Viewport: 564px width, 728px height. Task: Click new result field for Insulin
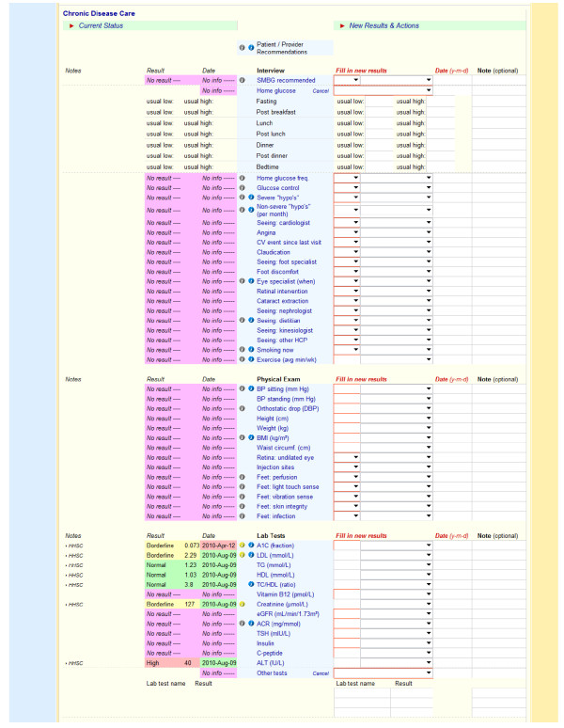tap(347, 643)
